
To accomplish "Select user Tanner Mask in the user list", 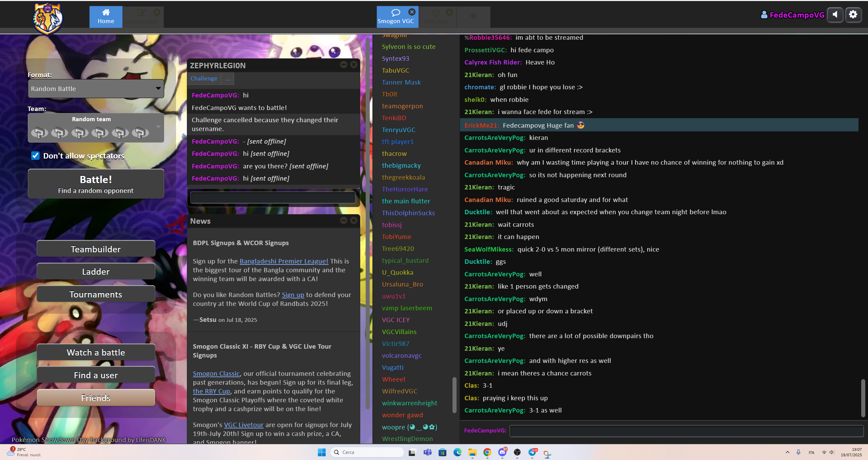I will [401, 82].
